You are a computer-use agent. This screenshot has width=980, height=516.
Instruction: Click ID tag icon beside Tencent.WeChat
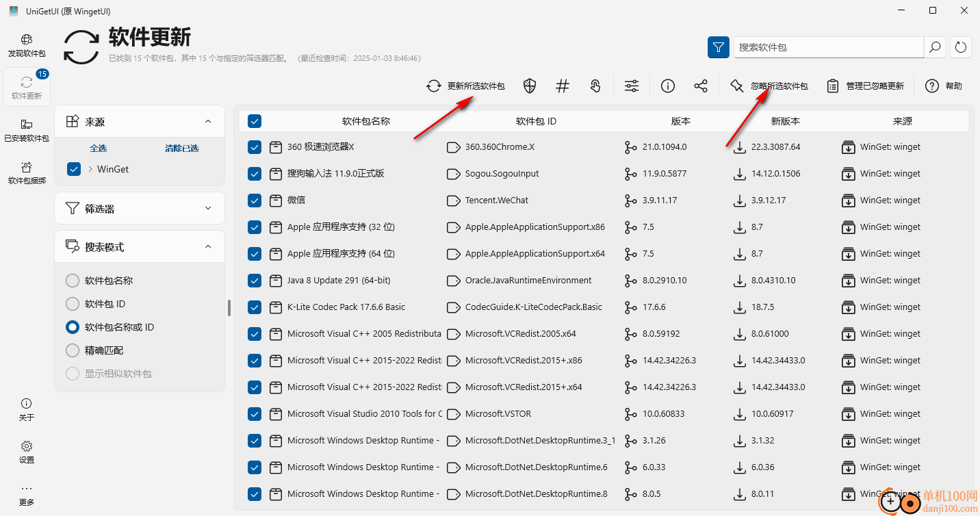pos(453,200)
